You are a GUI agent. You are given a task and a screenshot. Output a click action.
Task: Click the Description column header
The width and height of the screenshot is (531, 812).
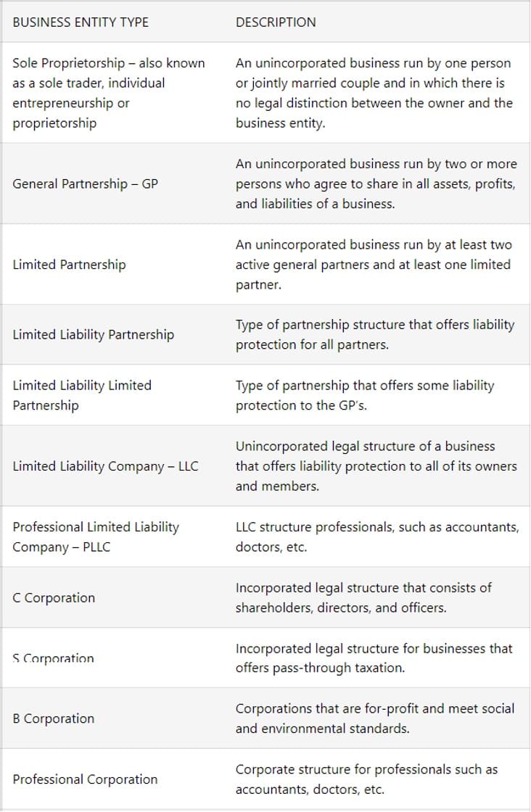click(x=276, y=22)
